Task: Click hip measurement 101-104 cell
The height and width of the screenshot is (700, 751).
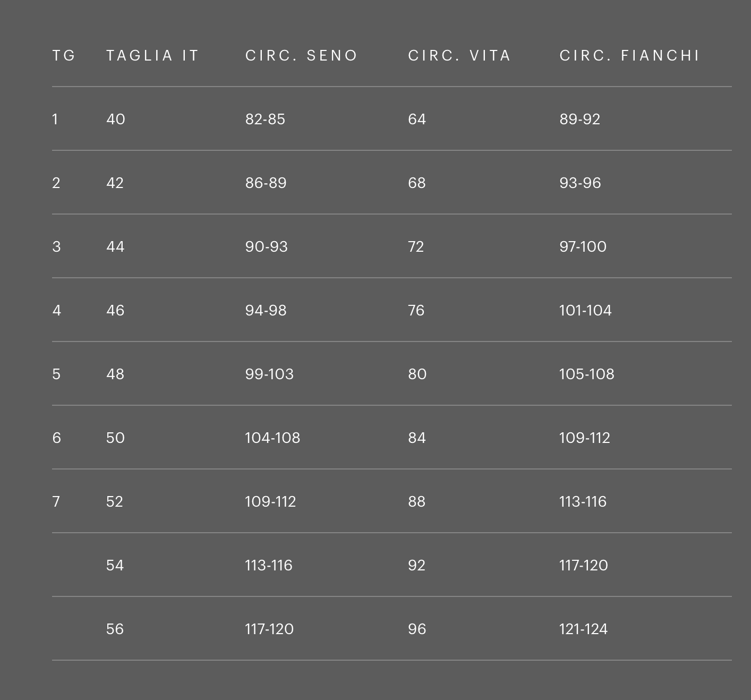Action: click(x=585, y=310)
